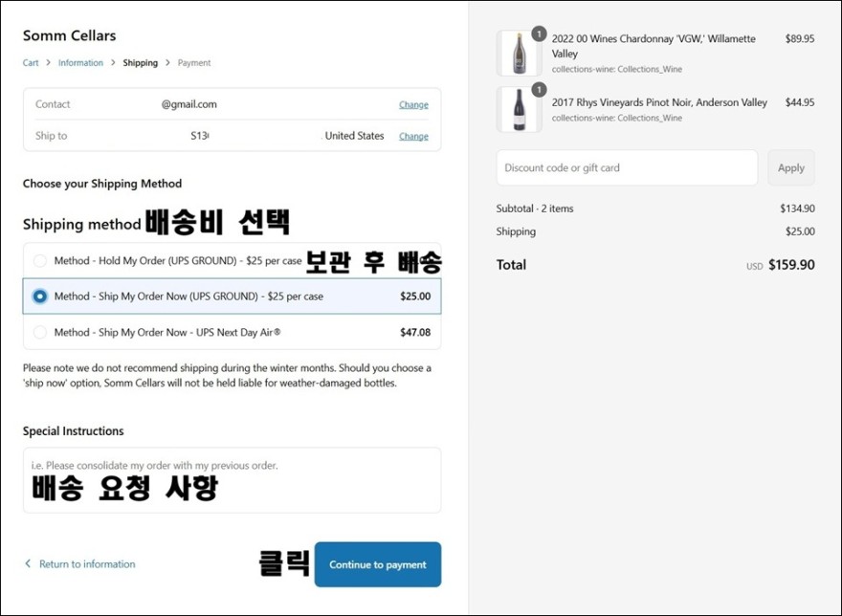The image size is (842, 616).
Task: Click the chevron between Shipping and Payment
Action: pyautogui.click(x=167, y=62)
